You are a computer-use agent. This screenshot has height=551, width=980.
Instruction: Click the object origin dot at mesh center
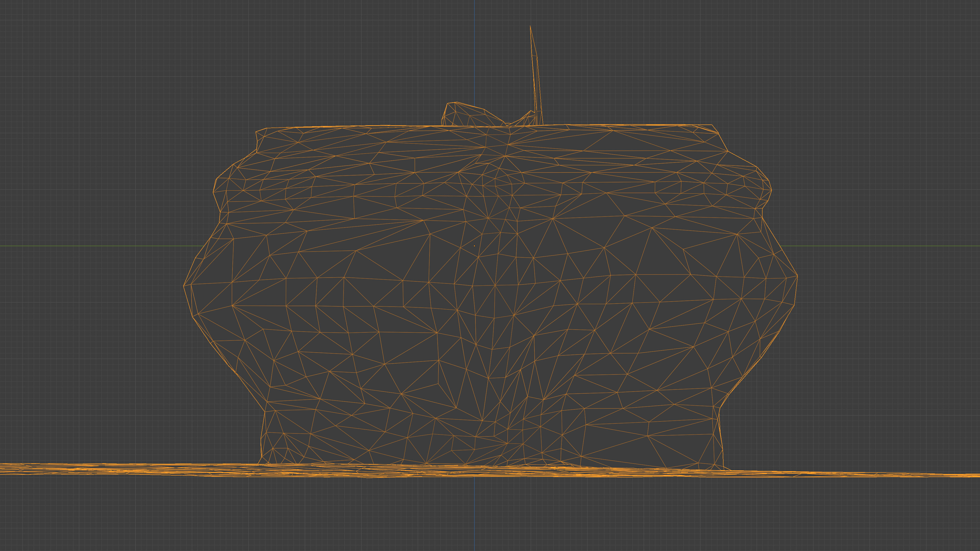point(474,246)
